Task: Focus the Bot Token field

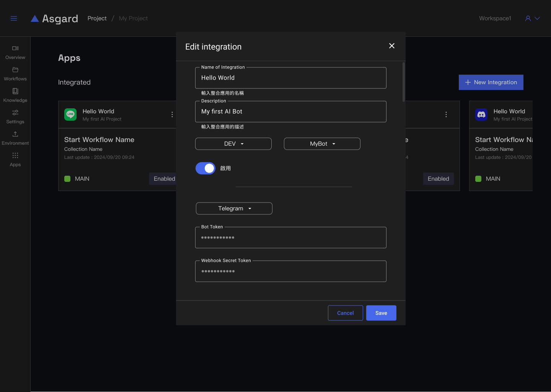Action: [x=291, y=238]
